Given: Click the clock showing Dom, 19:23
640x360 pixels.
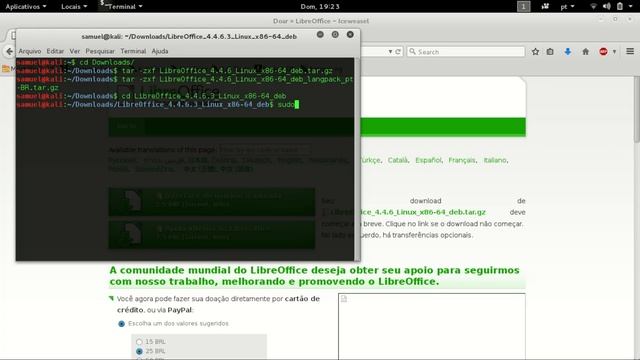Looking at the screenshot, I should (320, 7).
